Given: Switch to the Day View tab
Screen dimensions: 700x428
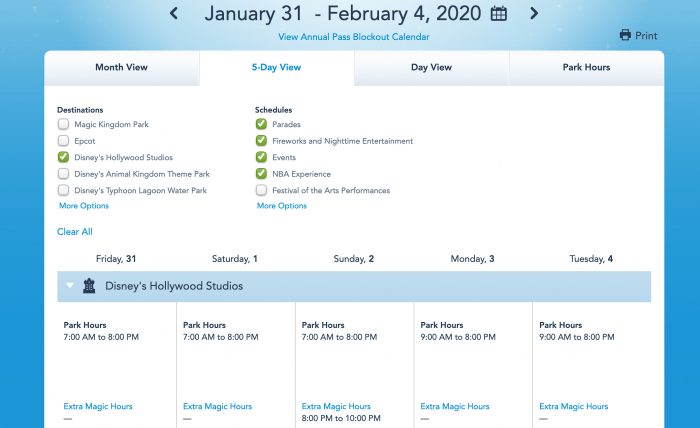Looking at the screenshot, I should tap(431, 68).
